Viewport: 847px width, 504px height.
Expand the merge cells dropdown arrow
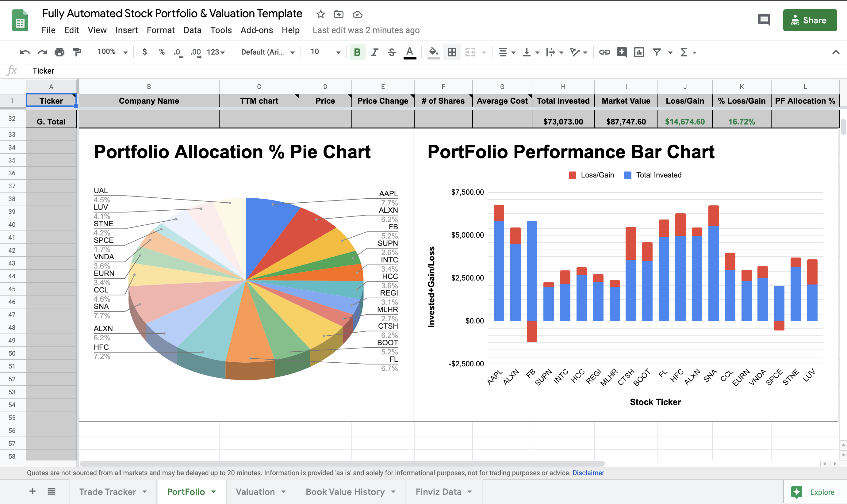[x=484, y=52]
